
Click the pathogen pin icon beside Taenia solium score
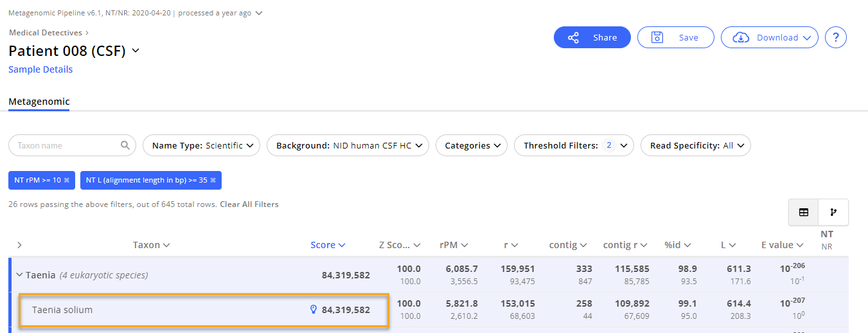[314, 310]
